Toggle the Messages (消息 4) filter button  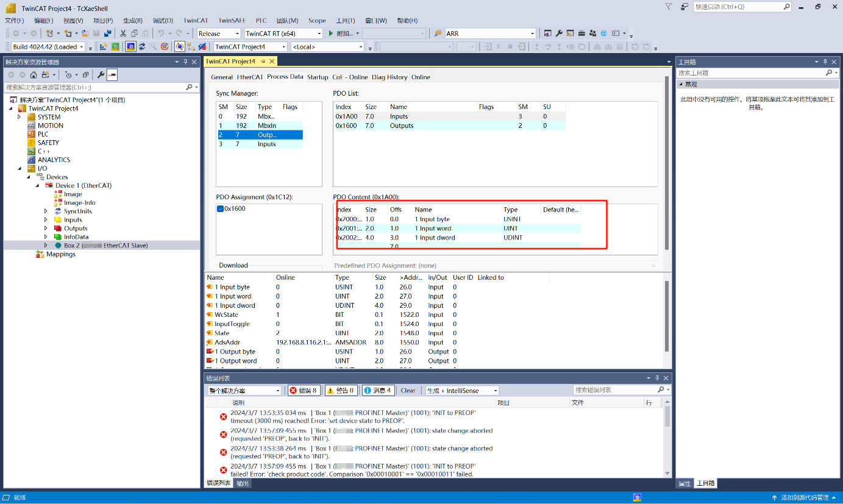coord(379,390)
